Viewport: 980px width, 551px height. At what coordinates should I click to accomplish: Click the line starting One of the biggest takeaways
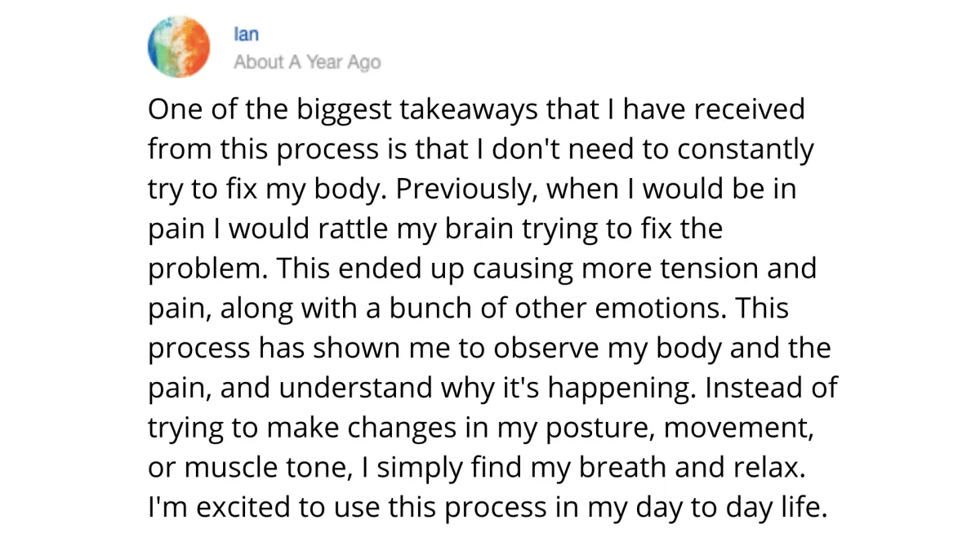click(x=476, y=109)
